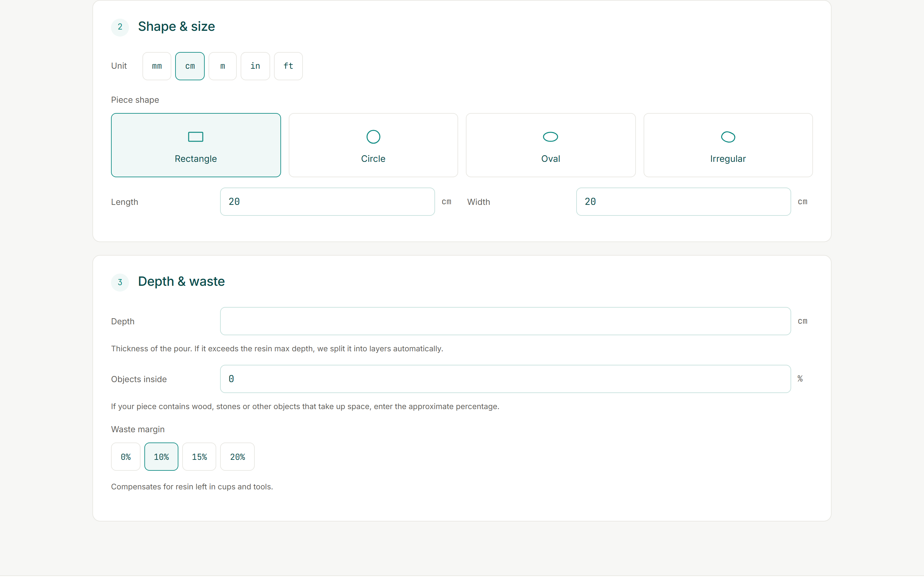Click the Objects inside percentage field
The width and height of the screenshot is (924, 578).
tap(505, 379)
